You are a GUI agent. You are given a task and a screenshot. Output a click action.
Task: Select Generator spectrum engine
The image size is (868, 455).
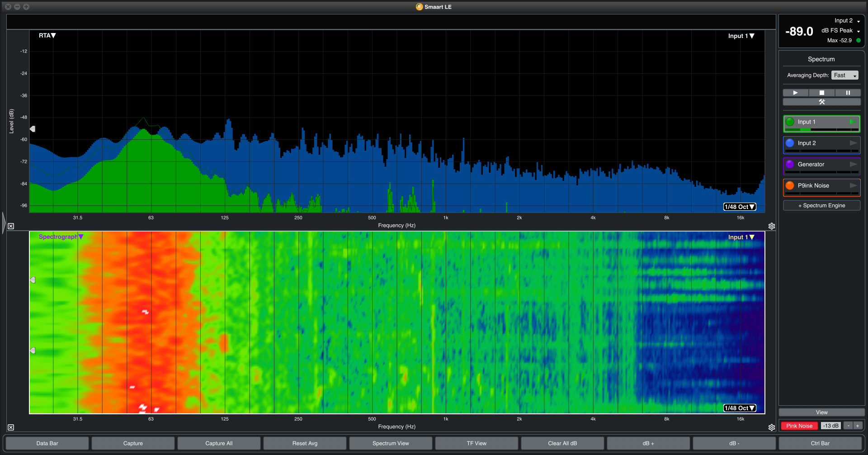(x=821, y=166)
